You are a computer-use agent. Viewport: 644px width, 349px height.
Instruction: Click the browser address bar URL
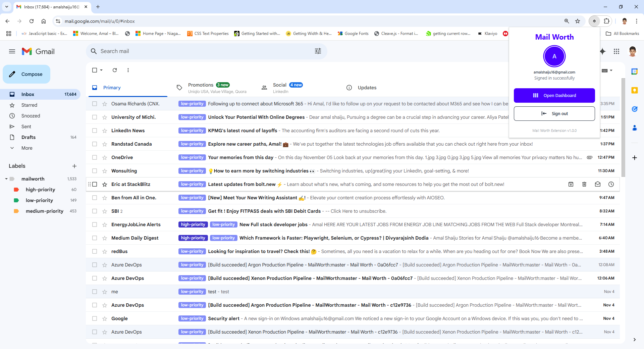click(100, 21)
